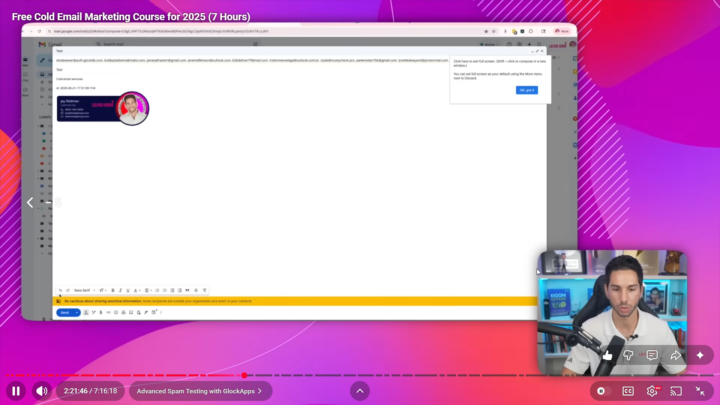The height and width of the screenshot is (405, 720).
Task: Pause the video playback
Action: click(16, 391)
